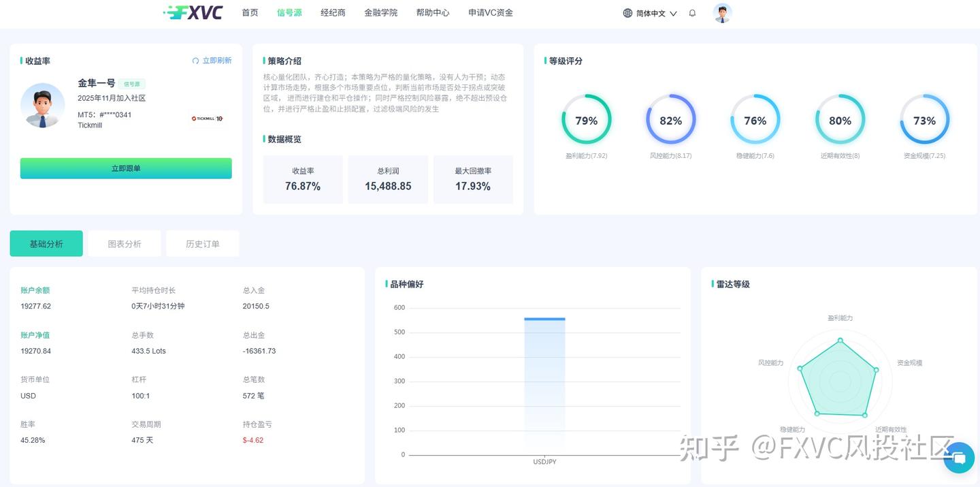This screenshot has height=487, width=980.
Task: Click the Tickmill broker logo
Action: 207,119
